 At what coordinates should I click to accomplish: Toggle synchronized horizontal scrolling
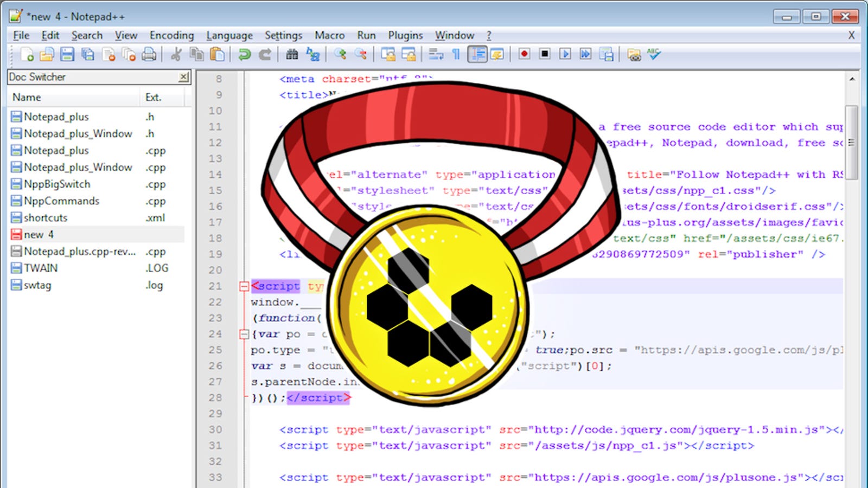click(409, 54)
